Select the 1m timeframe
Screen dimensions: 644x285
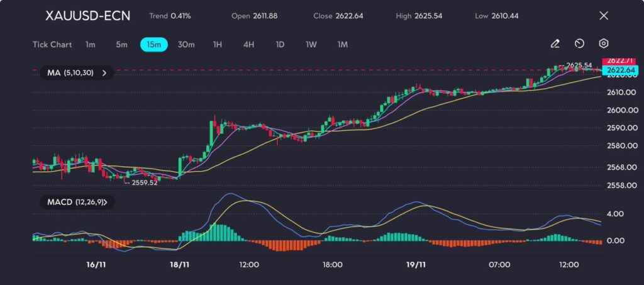(91, 45)
